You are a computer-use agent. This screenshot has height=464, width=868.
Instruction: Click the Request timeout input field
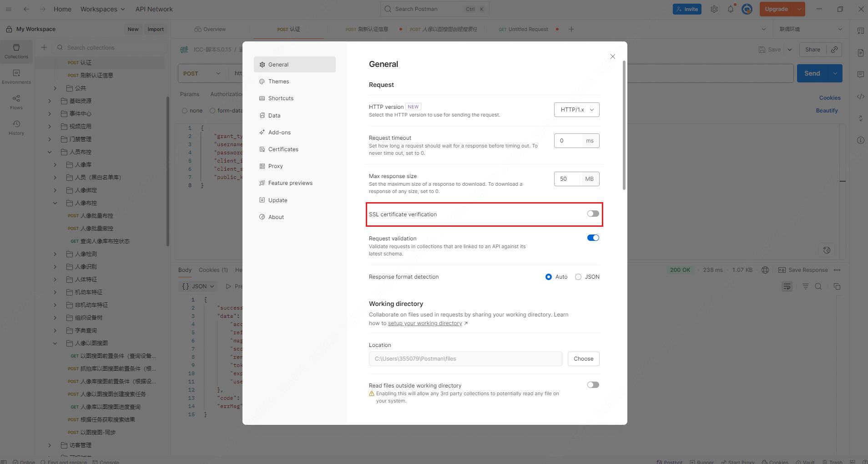pos(569,141)
